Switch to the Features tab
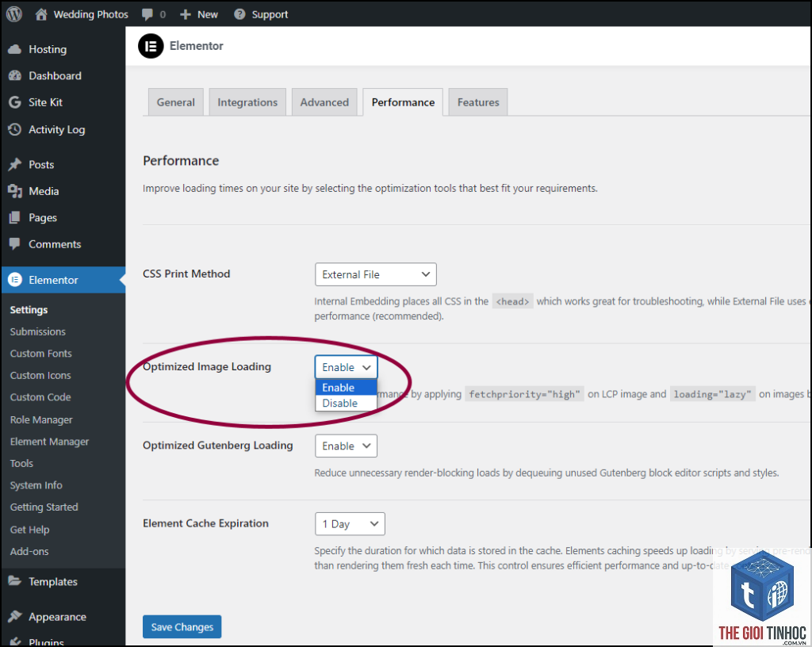This screenshot has width=812, height=647. click(478, 102)
